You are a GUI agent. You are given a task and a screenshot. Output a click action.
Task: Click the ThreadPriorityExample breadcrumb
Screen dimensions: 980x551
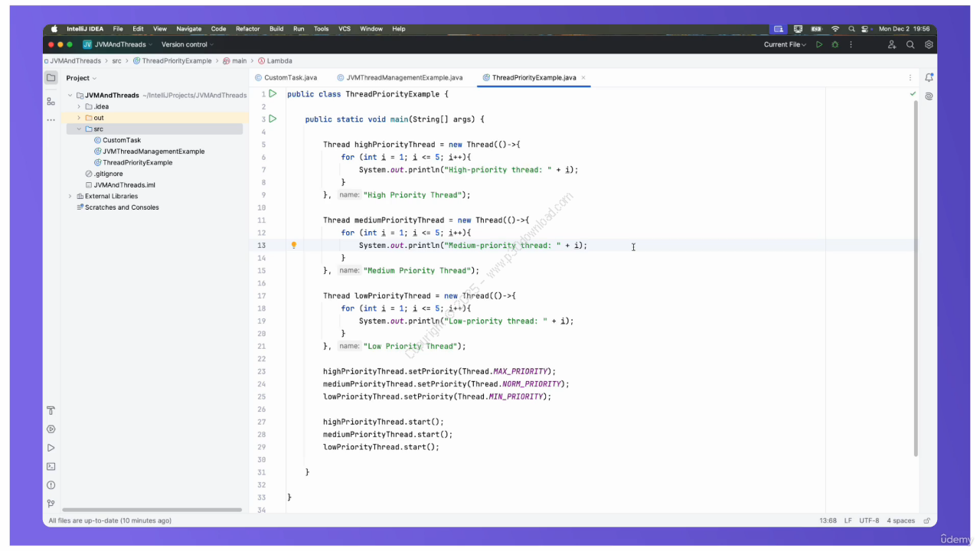tap(171, 60)
